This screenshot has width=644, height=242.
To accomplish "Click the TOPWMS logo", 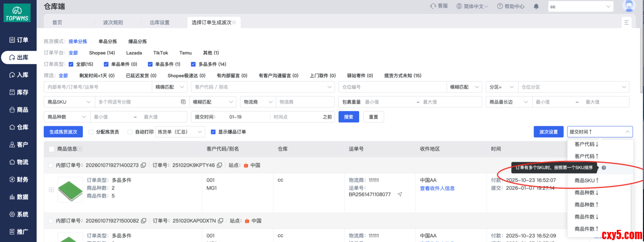I will coord(17,14).
